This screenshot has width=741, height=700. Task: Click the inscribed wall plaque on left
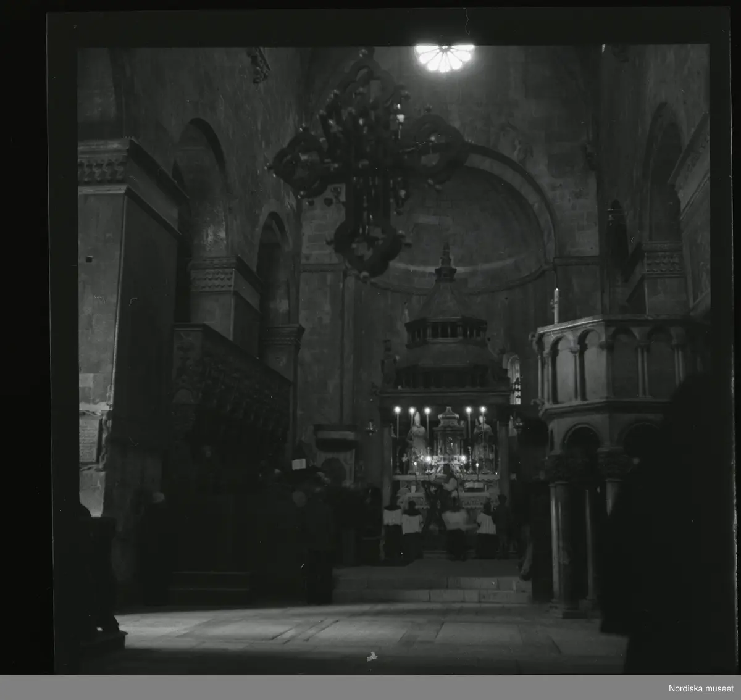(x=88, y=438)
